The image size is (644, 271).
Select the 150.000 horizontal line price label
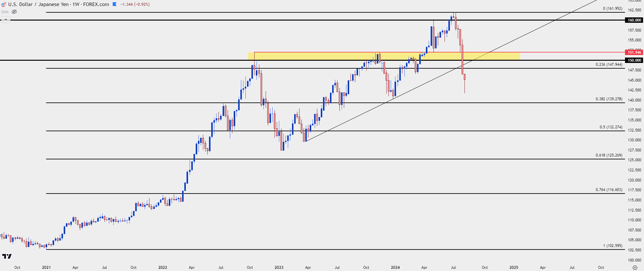tap(635, 60)
